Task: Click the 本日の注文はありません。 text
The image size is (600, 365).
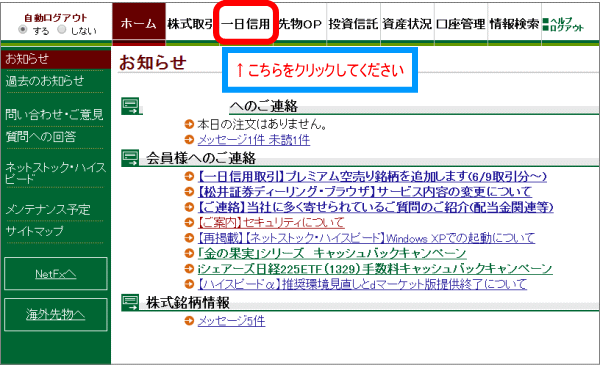Action: tap(262, 124)
